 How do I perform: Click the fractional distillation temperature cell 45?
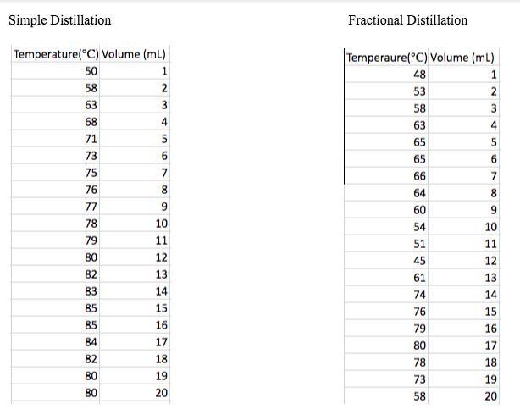point(386,260)
